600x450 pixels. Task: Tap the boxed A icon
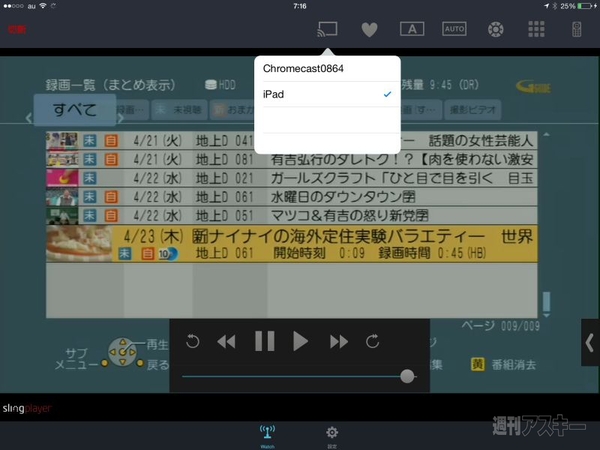tap(412, 29)
